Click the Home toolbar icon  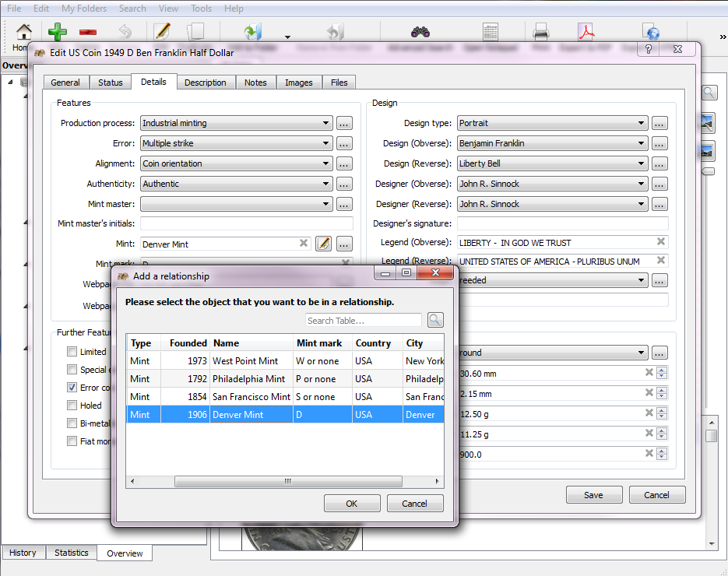23,32
